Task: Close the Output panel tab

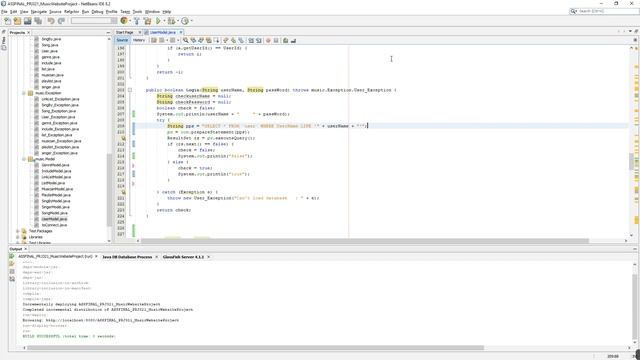Action: [25, 249]
